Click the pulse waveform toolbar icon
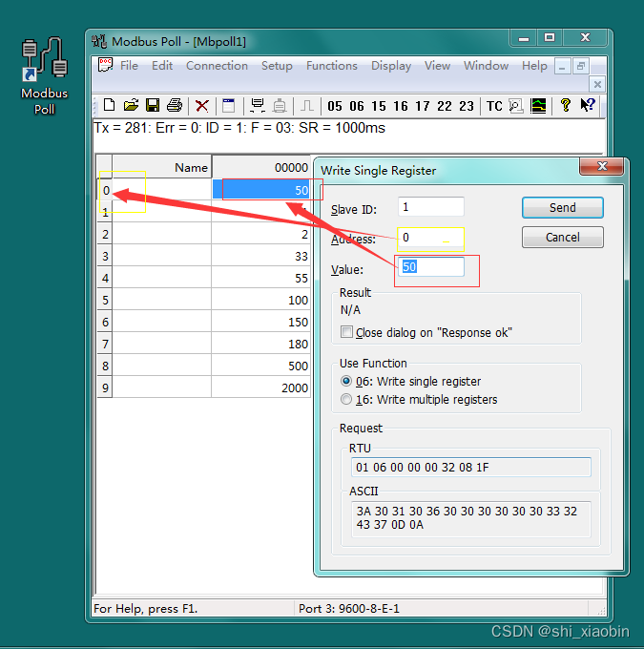The height and width of the screenshot is (649, 644). point(306,106)
